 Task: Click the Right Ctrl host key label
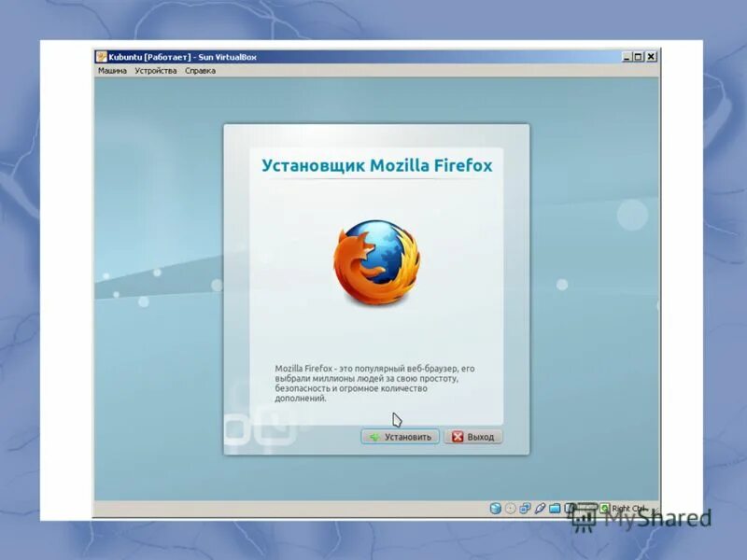628,508
